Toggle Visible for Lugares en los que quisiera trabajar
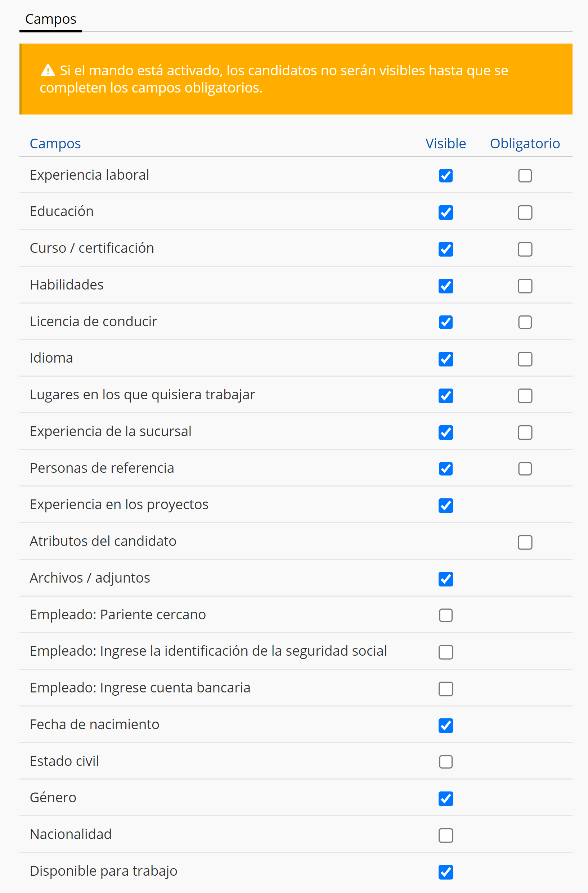Image resolution: width=588 pixels, height=893 pixels. pyautogui.click(x=445, y=396)
